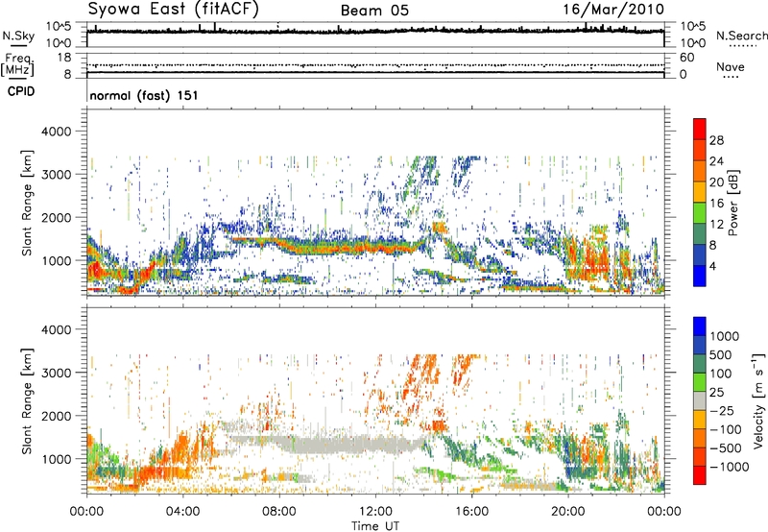Image resolution: width=768 pixels, height=532 pixels.
Task: Click the 'Syowa East (fitACF)' plot title
Action: pos(174,10)
